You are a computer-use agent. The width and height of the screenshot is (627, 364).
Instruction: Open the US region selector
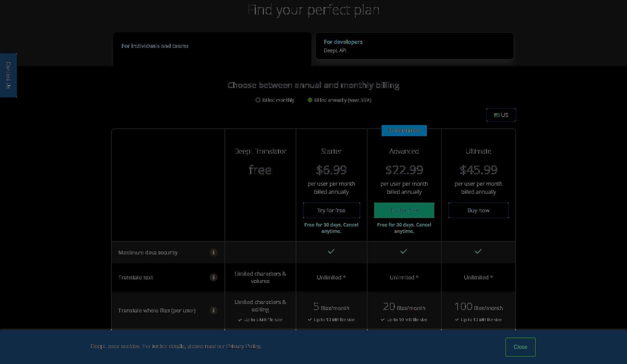point(501,115)
